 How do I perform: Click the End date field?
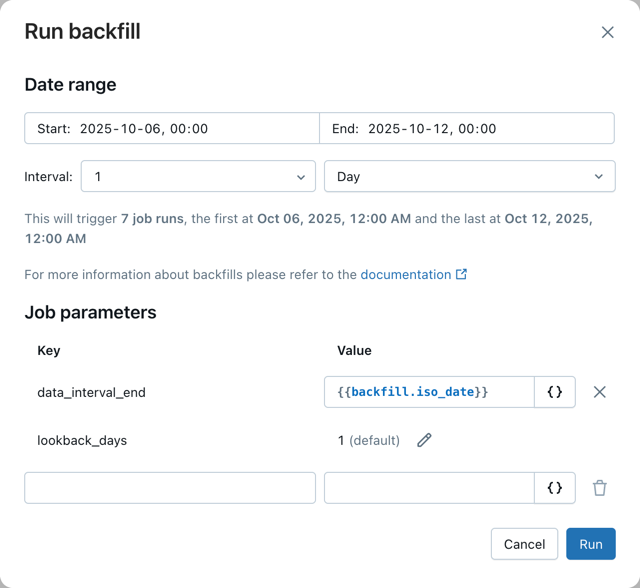tap(466, 128)
